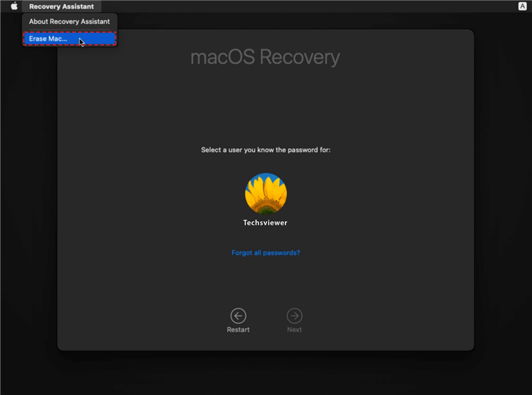Click the Restart back-arrow icon
This screenshot has height=395, width=532.
point(238,316)
